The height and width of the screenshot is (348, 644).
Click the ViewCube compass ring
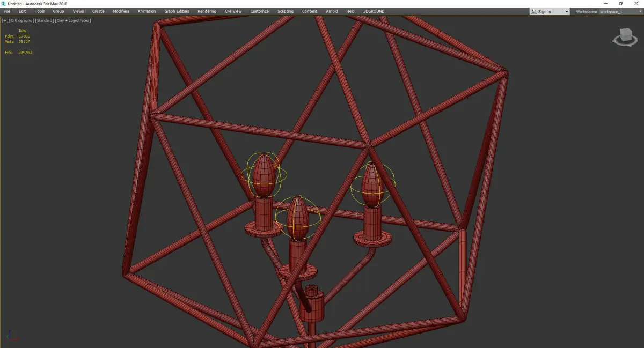click(x=625, y=45)
